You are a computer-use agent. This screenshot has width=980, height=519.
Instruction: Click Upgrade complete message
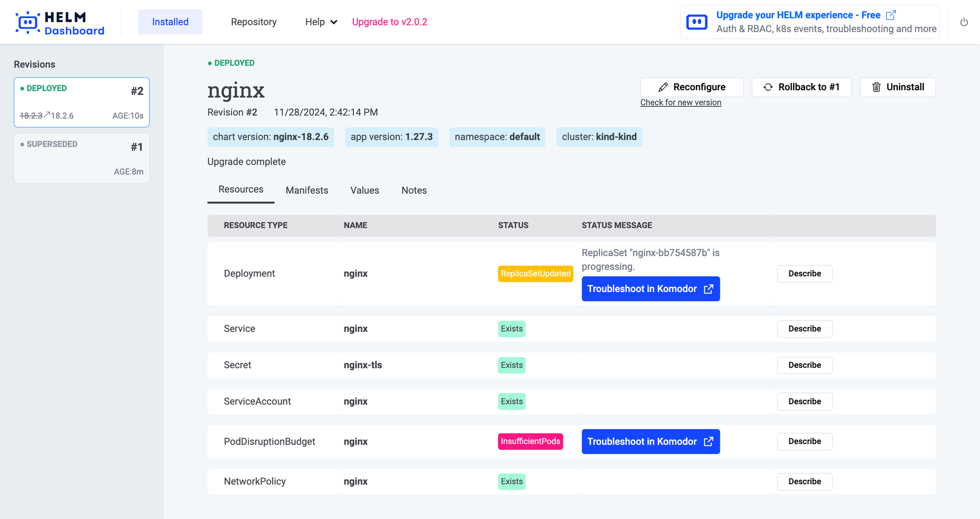246,162
